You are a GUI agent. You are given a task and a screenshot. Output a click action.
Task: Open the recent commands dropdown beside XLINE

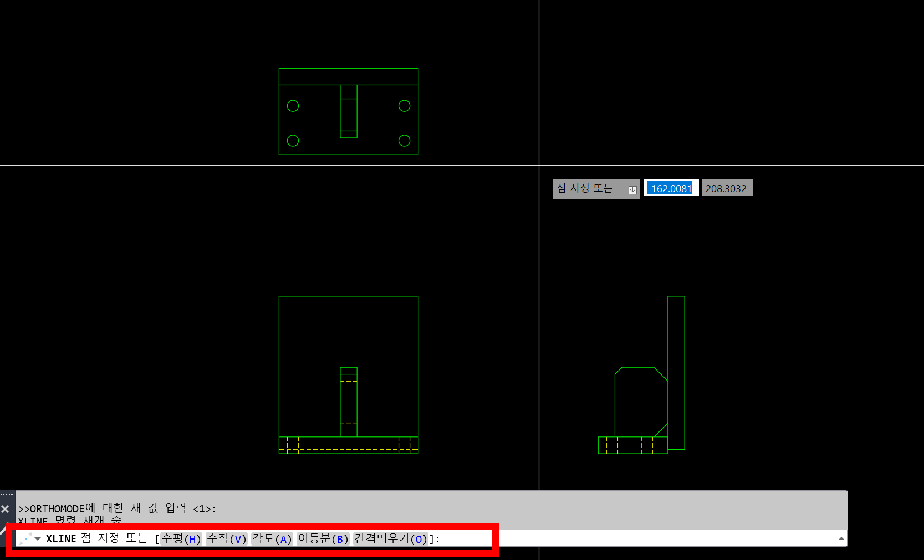click(x=38, y=538)
